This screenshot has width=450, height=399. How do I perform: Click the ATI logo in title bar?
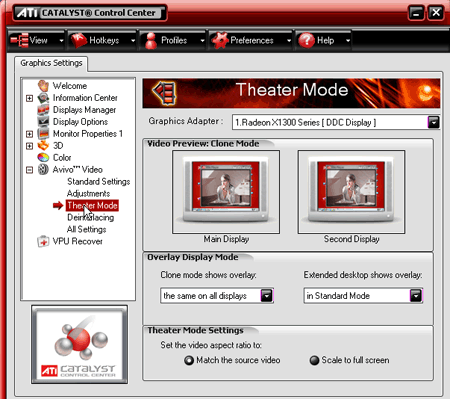pyautogui.click(x=28, y=13)
